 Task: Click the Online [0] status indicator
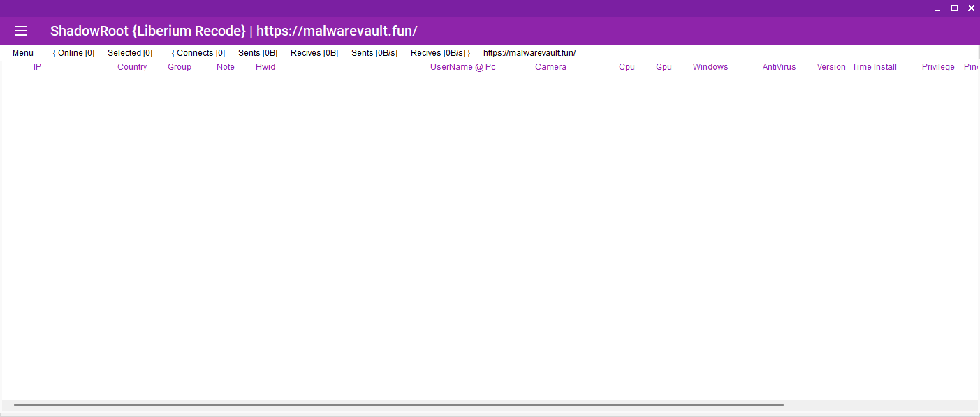74,53
